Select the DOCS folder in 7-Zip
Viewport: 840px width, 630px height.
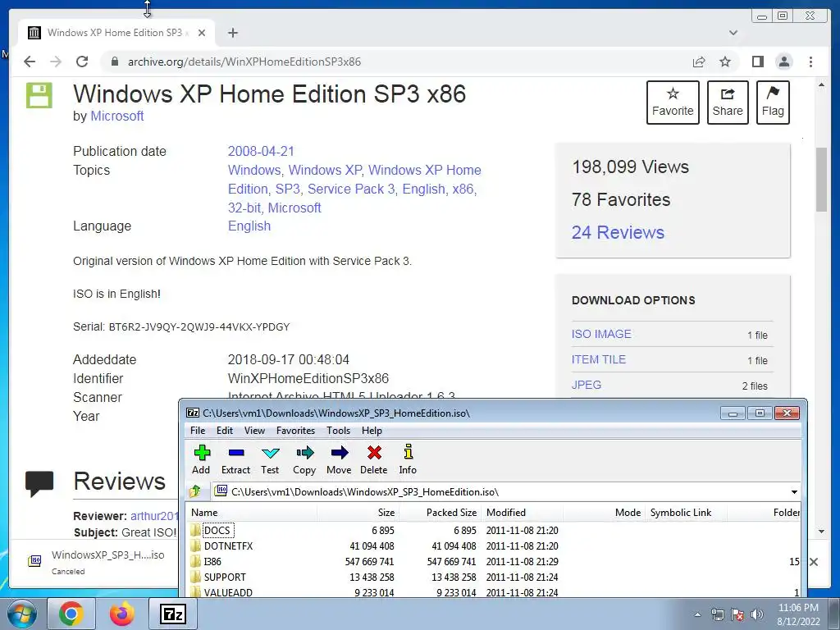coord(217,531)
